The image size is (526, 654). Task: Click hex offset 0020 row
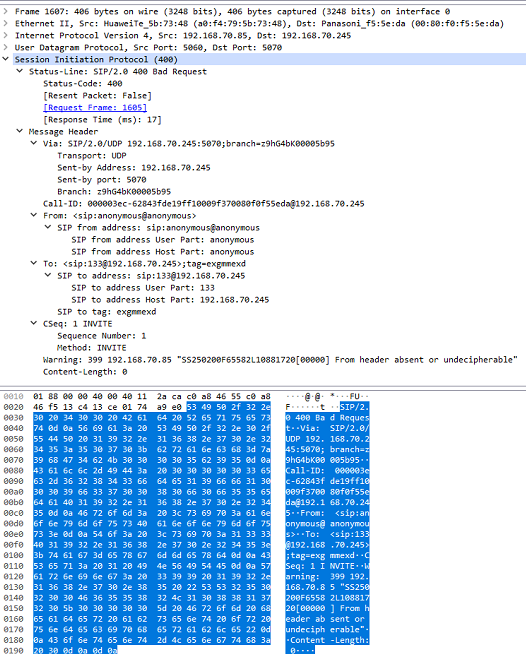tap(13, 407)
